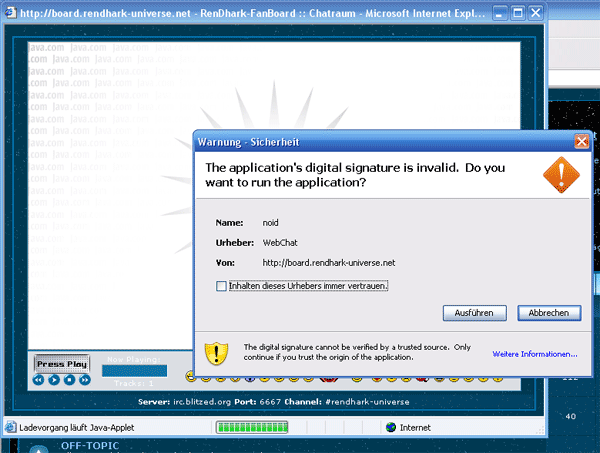Click the first smiley emoticon in the row

tap(190, 377)
